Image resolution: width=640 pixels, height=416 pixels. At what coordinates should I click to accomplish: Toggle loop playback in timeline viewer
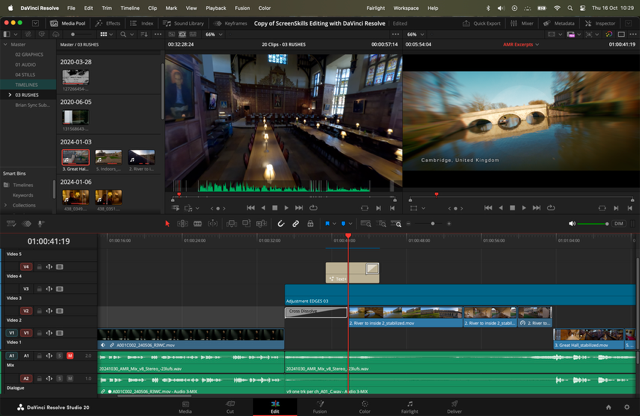point(551,208)
